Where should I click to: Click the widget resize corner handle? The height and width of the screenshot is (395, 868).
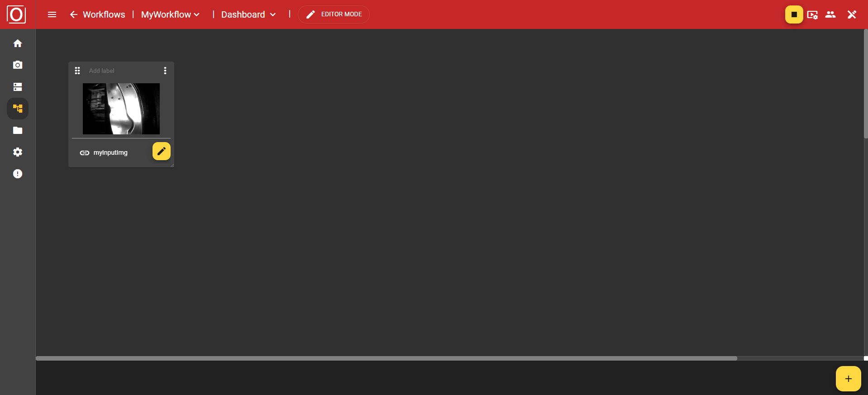(172, 165)
